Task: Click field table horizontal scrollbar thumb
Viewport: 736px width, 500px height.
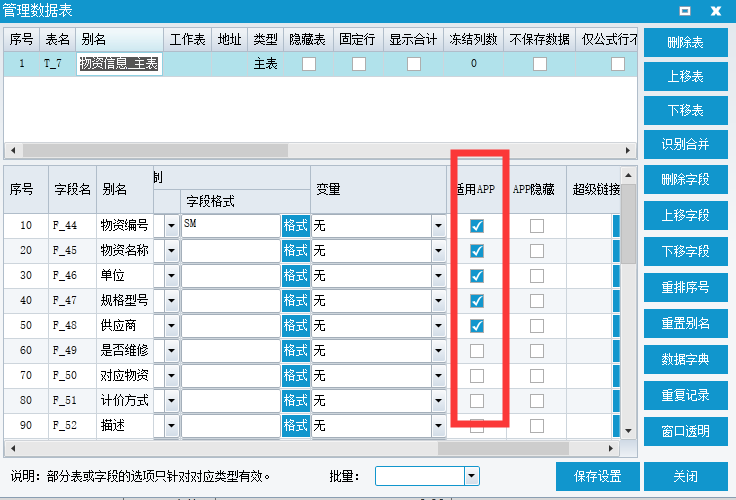Action: coord(503,448)
